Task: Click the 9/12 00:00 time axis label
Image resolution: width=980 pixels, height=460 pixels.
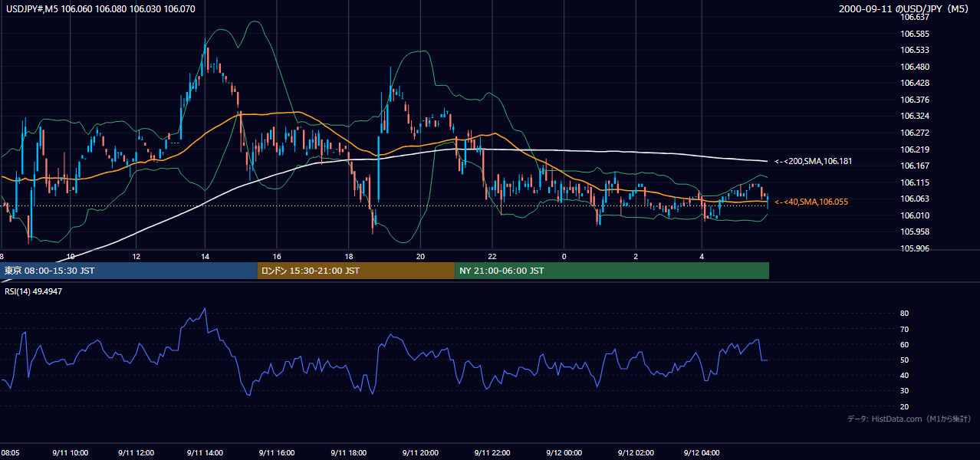Action: 564,452
